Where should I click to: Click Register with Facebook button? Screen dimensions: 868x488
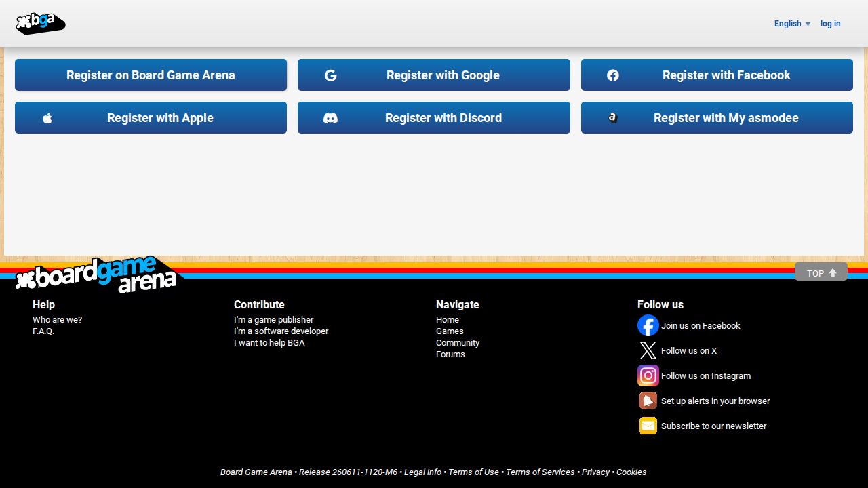tap(717, 75)
